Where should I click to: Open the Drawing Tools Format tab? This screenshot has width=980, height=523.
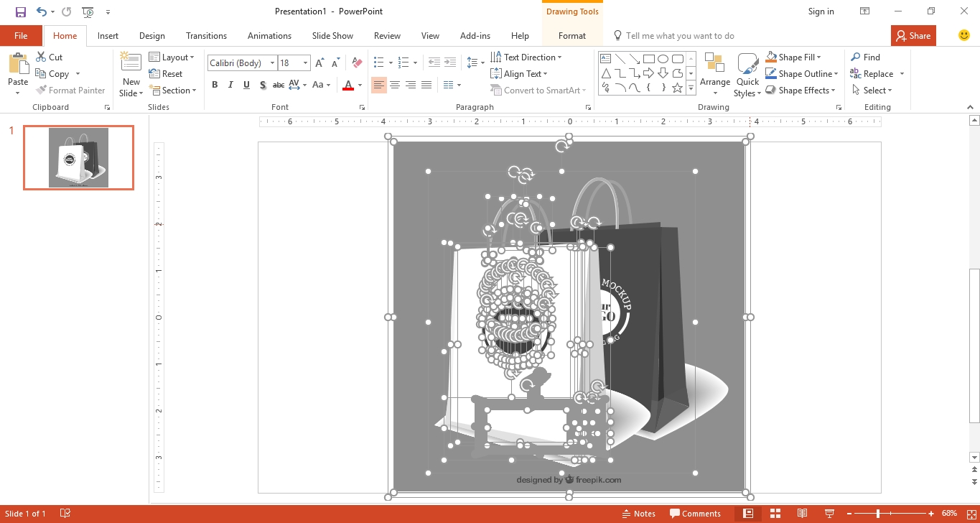pyautogui.click(x=571, y=35)
